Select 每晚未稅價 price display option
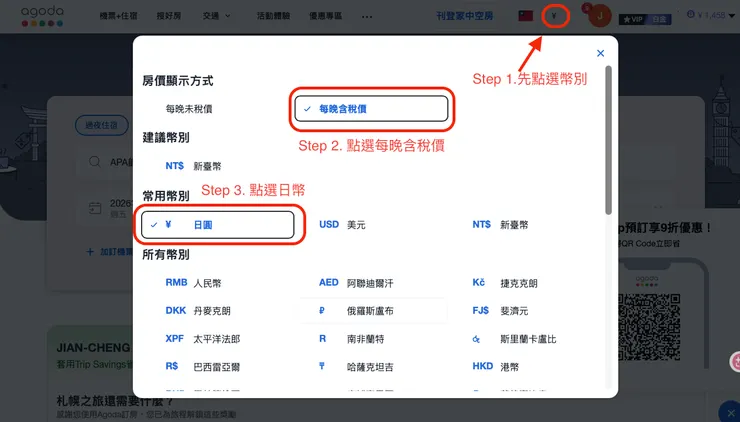 (189, 109)
